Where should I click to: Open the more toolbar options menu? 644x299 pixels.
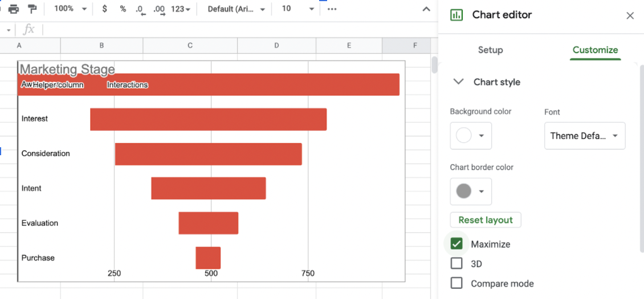pyautogui.click(x=332, y=9)
